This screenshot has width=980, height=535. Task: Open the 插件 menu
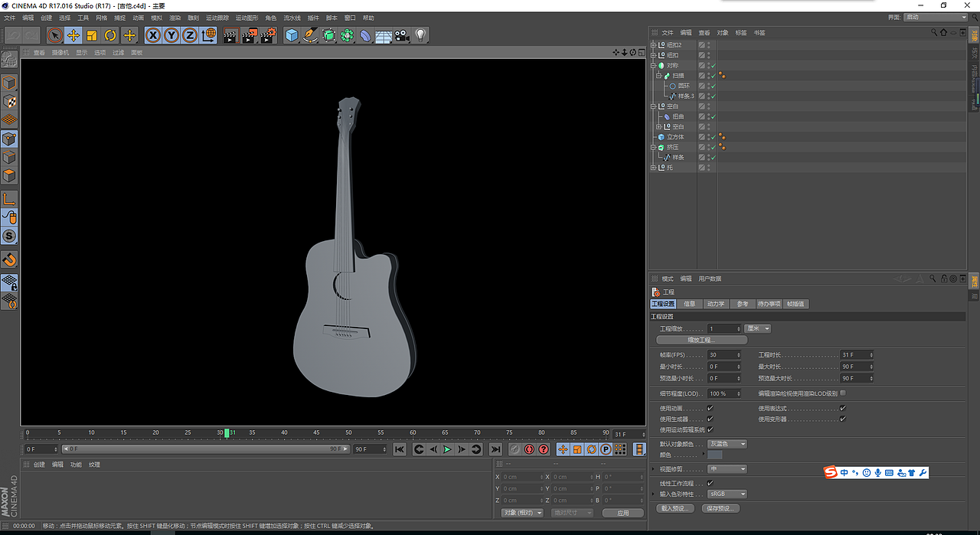[313, 18]
